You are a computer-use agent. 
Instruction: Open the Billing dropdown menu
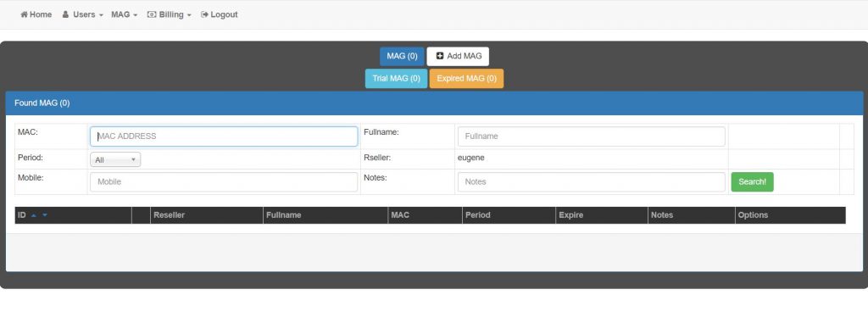tap(170, 14)
